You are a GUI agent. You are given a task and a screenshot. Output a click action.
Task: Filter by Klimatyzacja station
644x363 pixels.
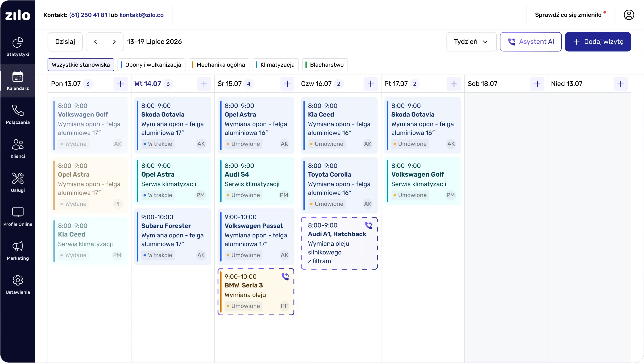pyautogui.click(x=276, y=65)
